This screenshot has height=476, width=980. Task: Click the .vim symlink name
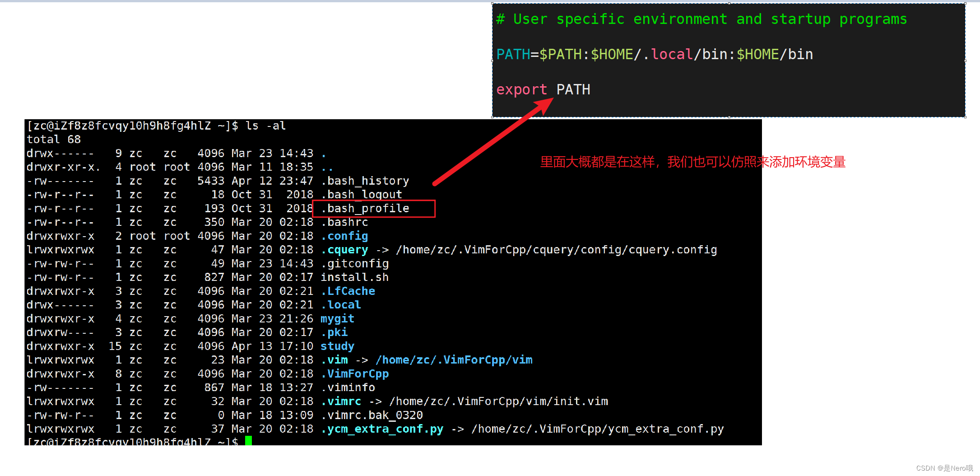tap(334, 360)
